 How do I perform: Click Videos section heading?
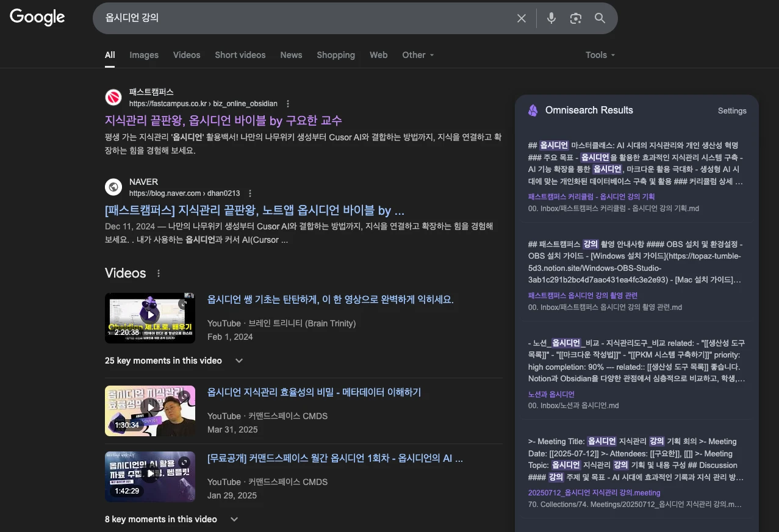tap(126, 273)
